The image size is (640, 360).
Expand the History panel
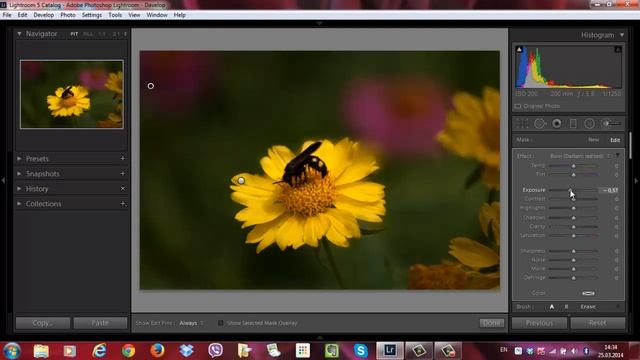(19, 189)
